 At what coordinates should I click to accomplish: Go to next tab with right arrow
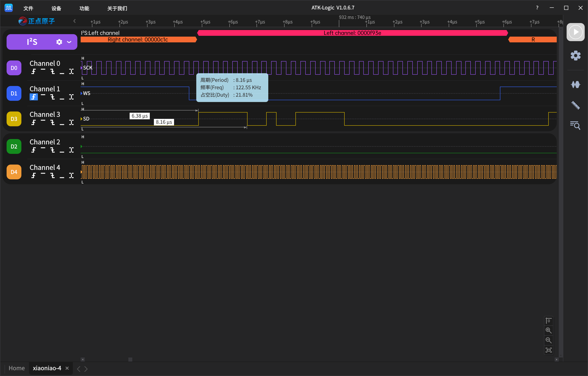(86, 369)
